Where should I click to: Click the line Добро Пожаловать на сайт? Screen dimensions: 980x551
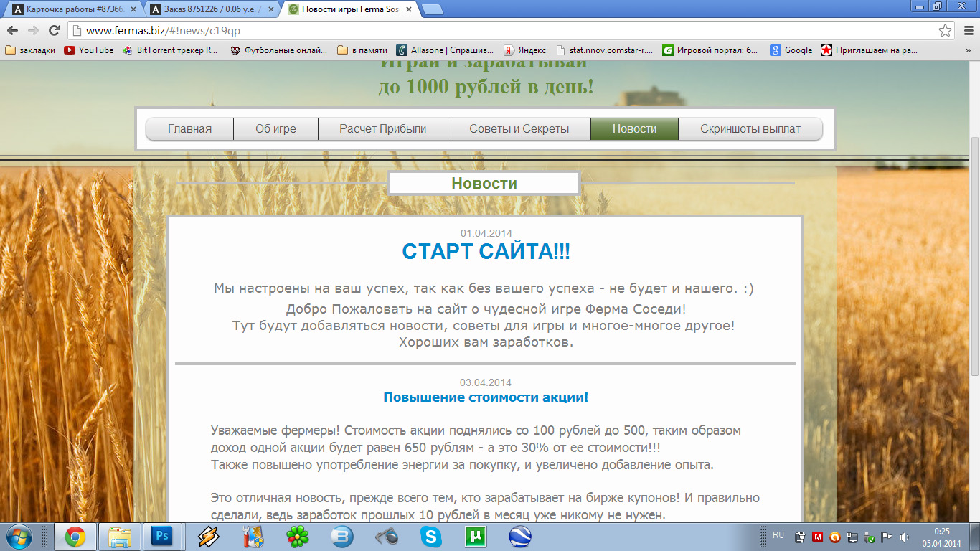(486, 309)
